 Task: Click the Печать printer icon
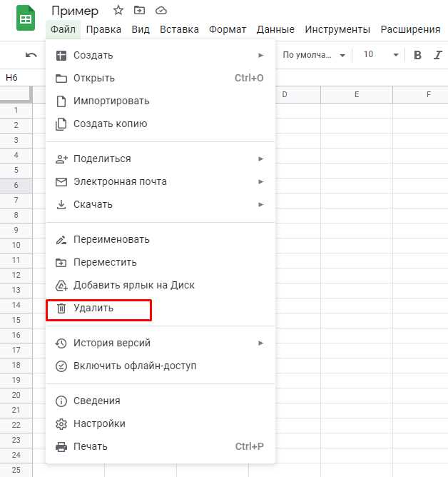click(61, 446)
